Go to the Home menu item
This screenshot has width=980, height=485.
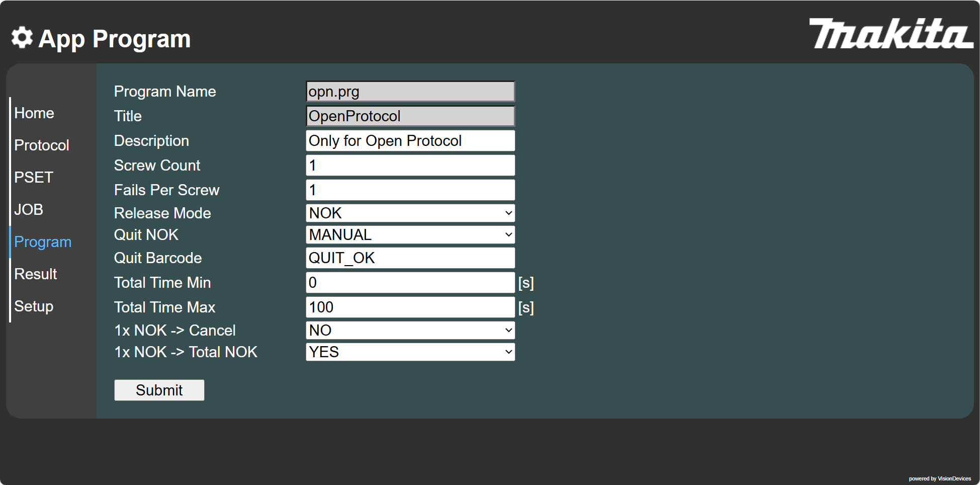click(34, 113)
